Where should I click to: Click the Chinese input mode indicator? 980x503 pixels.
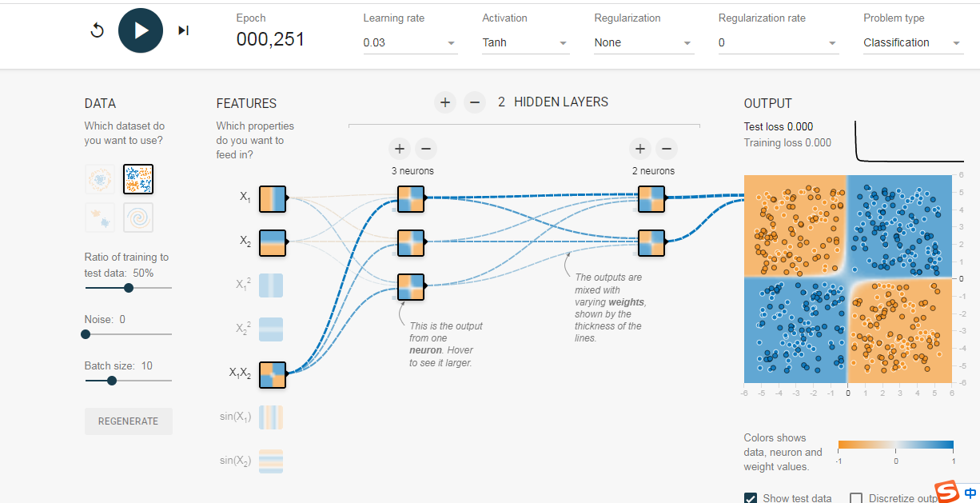pyautogui.click(x=970, y=493)
